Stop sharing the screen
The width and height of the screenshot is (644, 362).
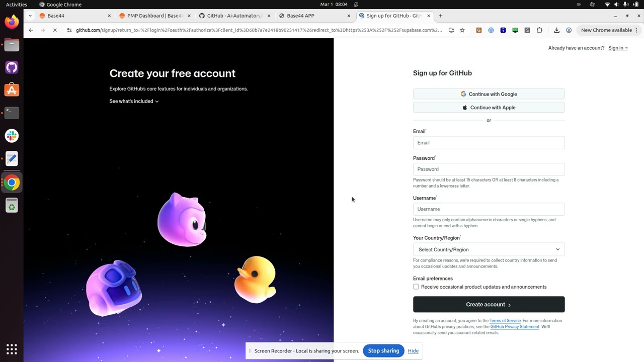(x=383, y=351)
